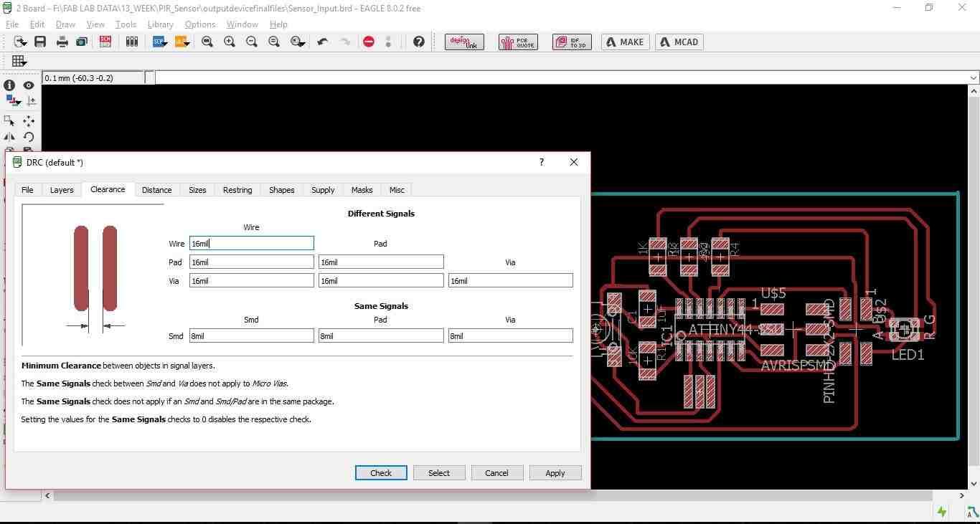Switch to the Supply tab
The width and height of the screenshot is (980, 524).
[323, 190]
